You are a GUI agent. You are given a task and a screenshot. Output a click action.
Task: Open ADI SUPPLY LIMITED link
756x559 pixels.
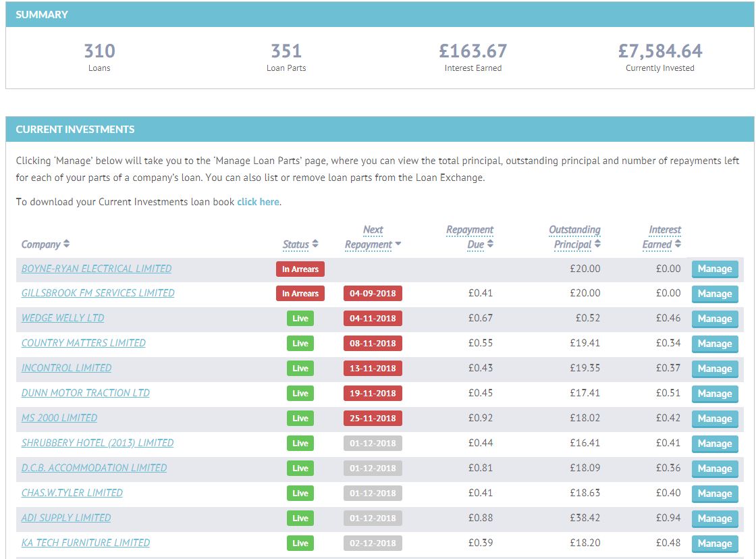[66, 518]
